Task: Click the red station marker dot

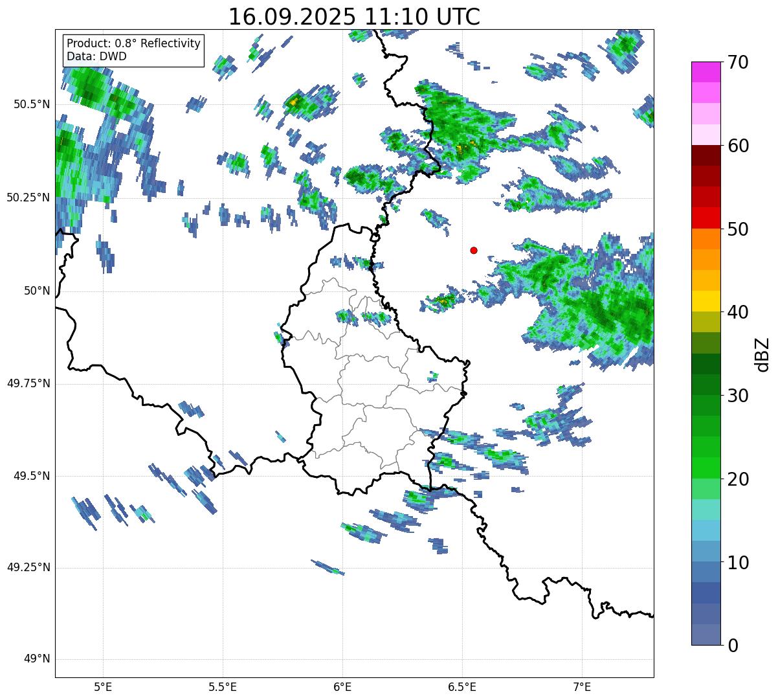Action: [x=474, y=250]
